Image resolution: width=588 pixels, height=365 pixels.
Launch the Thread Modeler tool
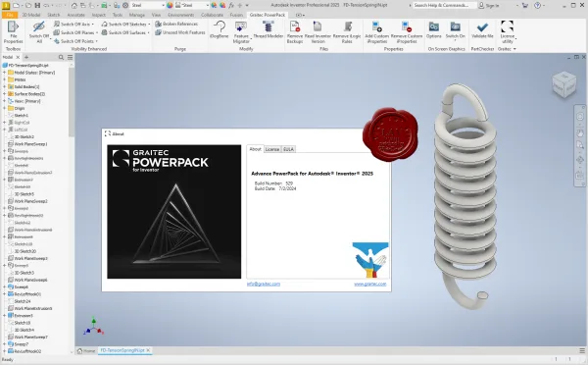[x=269, y=29]
